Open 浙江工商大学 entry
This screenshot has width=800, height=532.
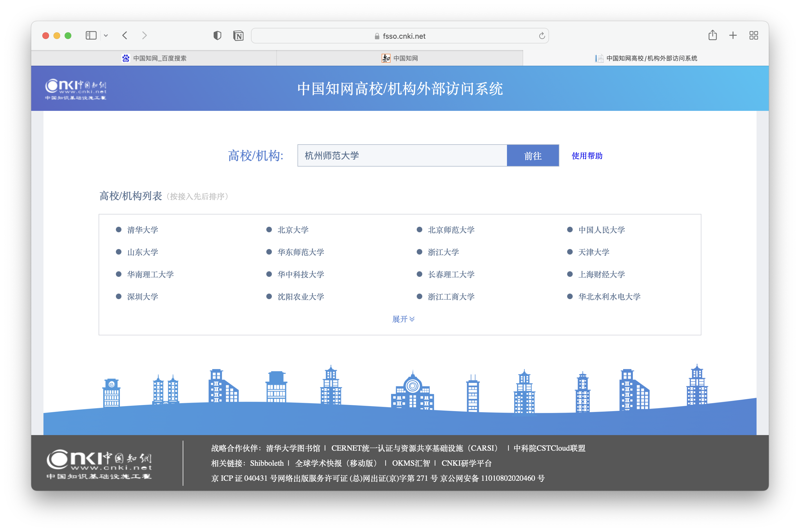[451, 297]
